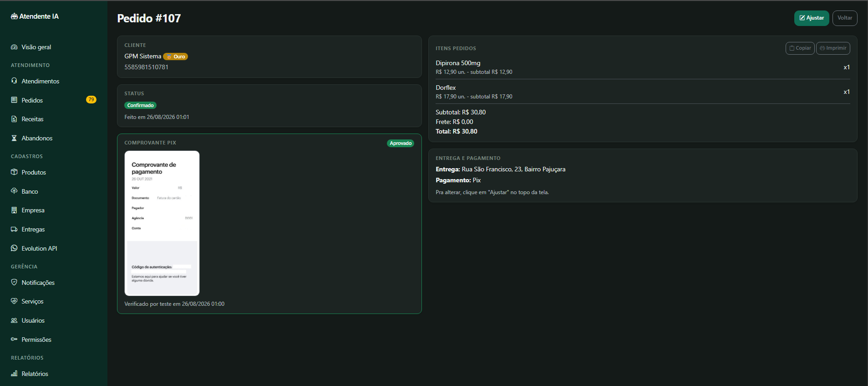This screenshot has width=868, height=386.
Task: Click the Notificações shield icon
Action: click(x=14, y=282)
